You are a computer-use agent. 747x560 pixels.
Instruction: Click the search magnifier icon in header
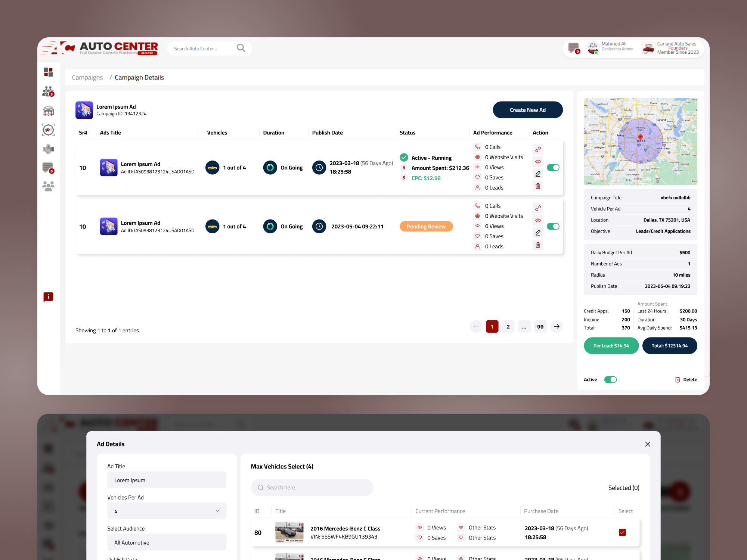tap(241, 48)
